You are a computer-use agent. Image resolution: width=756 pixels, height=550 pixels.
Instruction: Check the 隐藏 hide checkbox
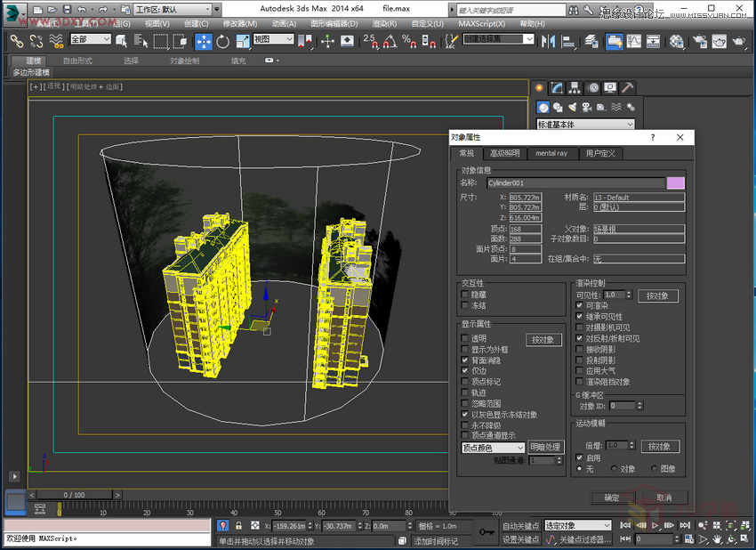[x=465, y=292]
